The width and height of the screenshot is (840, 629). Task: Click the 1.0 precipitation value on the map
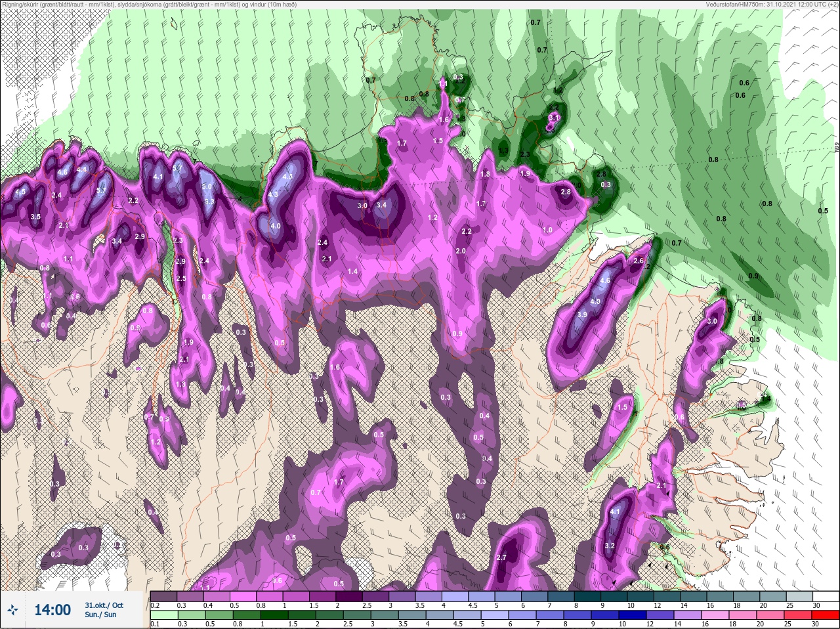(547, 230)
